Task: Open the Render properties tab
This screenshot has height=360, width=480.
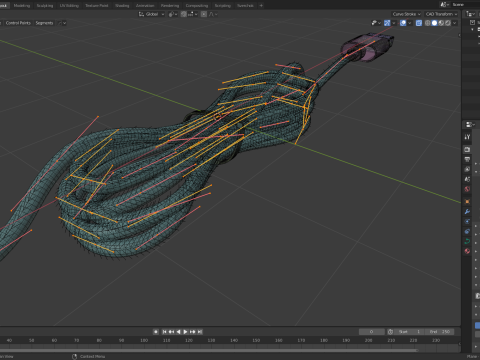Action: click(x=467, y=149)
